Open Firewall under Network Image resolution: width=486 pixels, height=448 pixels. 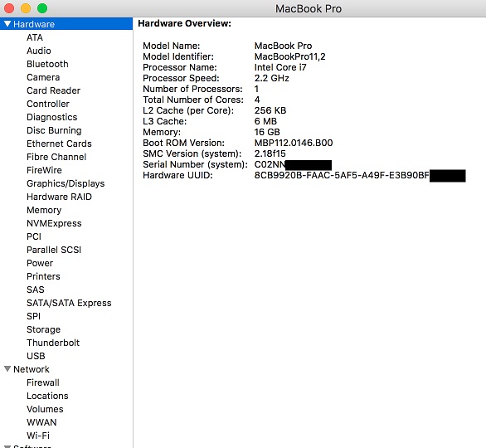click(43, 382)
